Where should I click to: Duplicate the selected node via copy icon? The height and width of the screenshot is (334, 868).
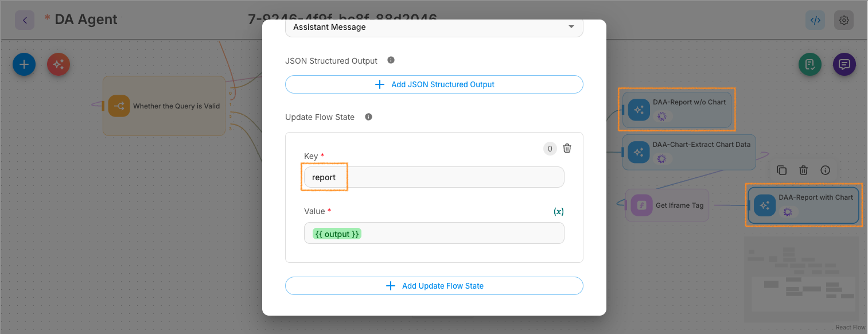click(x=781, y=170)
